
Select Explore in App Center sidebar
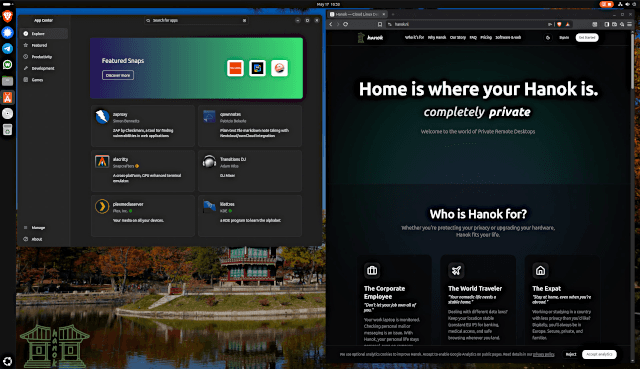click(x=44, y=33)
